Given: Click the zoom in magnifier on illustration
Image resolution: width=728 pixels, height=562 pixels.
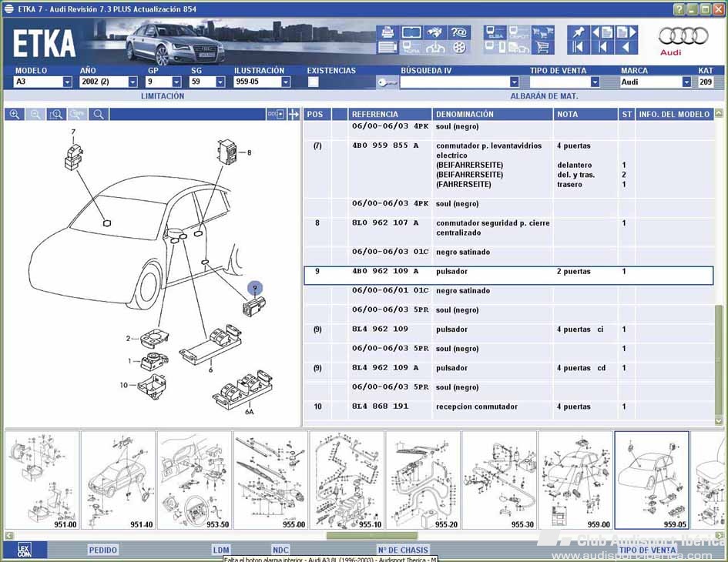Looking at the screenshot, I should click(x=15, y=114).
